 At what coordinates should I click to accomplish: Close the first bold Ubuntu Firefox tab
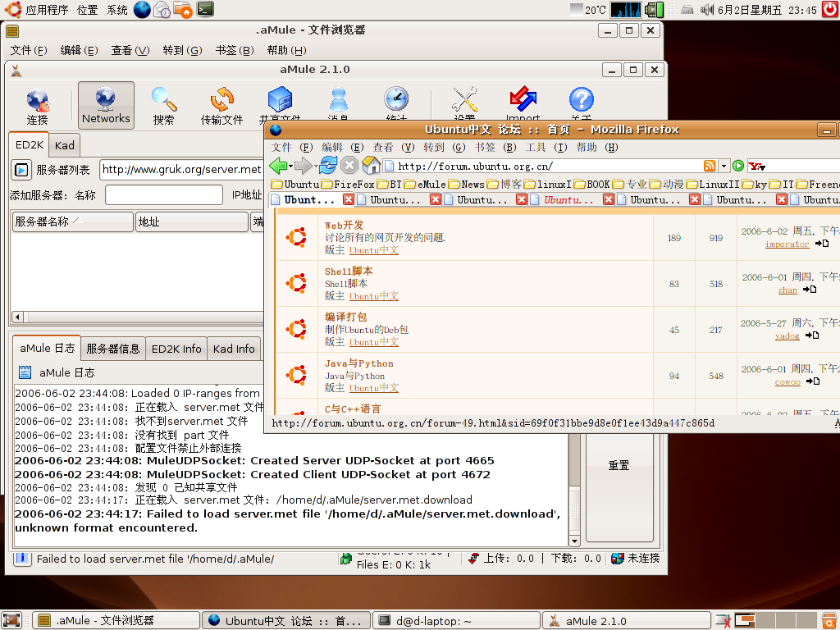(x=348, y=200)
